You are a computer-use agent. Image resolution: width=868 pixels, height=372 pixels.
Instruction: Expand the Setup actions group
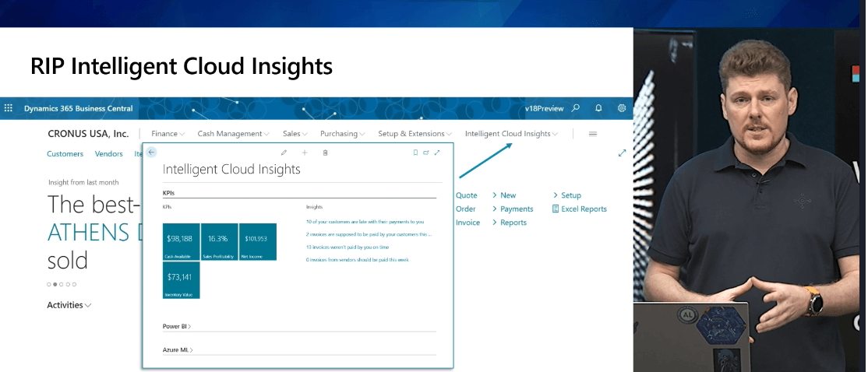pyautogui.click(x=567, y=195)
